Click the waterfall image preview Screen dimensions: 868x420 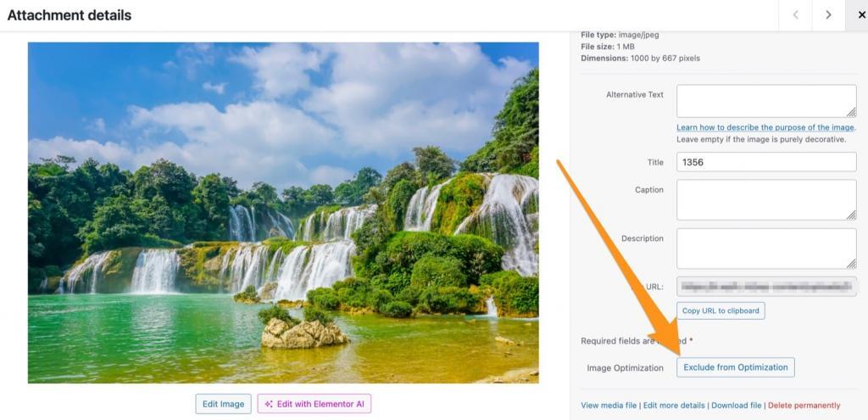283,213
